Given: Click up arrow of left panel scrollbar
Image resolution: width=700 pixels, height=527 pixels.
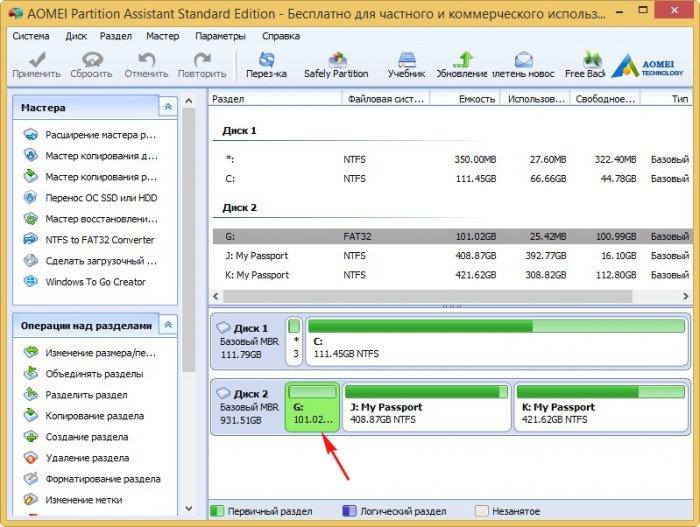Looking at the screenshot, I should pos(189,101).
